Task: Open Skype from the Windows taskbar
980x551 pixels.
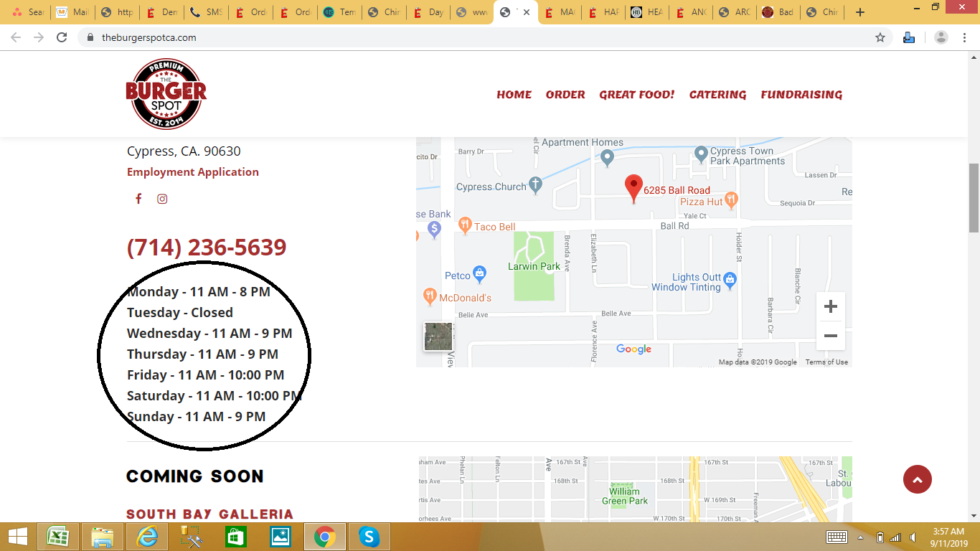Action: (369, 537)
